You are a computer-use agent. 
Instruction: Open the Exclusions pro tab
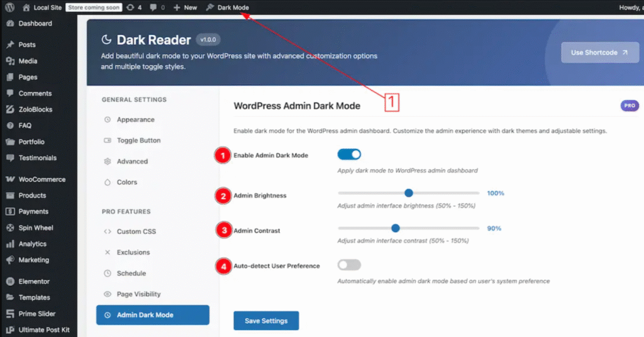(x=153, y=253)
